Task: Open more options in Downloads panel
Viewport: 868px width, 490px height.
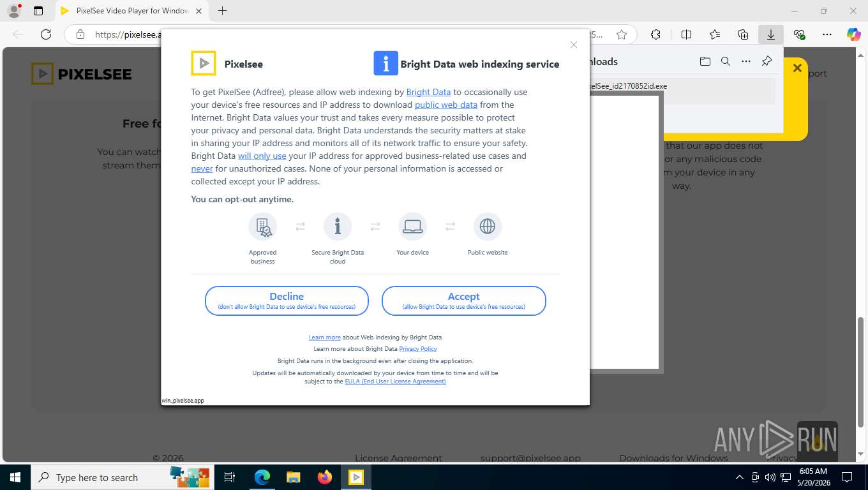Action: (745, 61)
